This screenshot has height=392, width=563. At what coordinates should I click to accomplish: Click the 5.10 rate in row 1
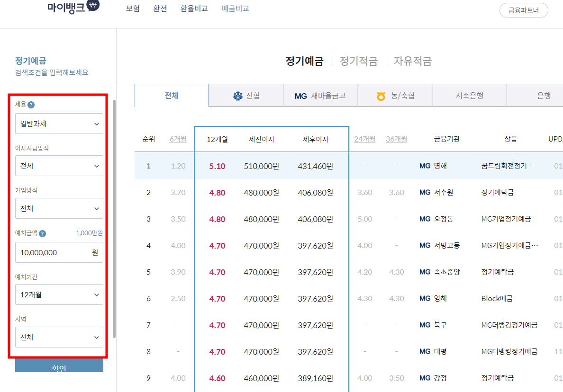pos(217,166)
